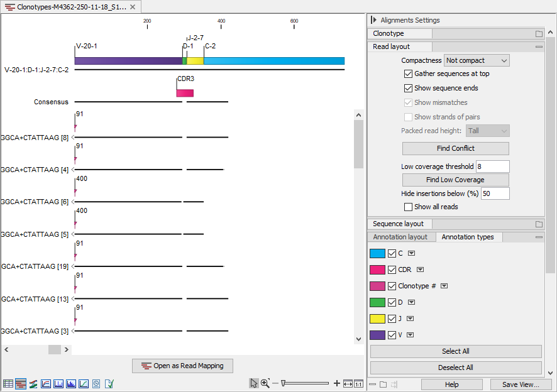This screenshot has width=557, height=392.
Task: Open the Compactness dropdown
Action: 477,60
